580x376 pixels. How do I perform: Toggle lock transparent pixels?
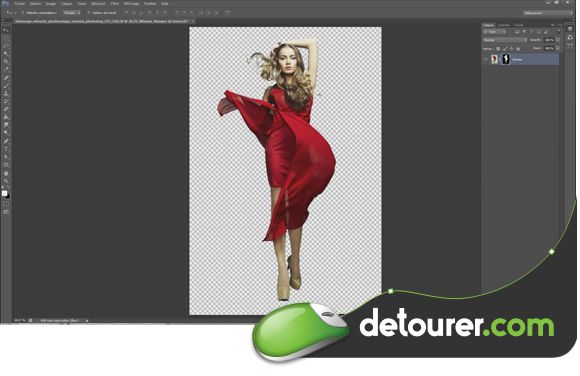coord(498,48)
